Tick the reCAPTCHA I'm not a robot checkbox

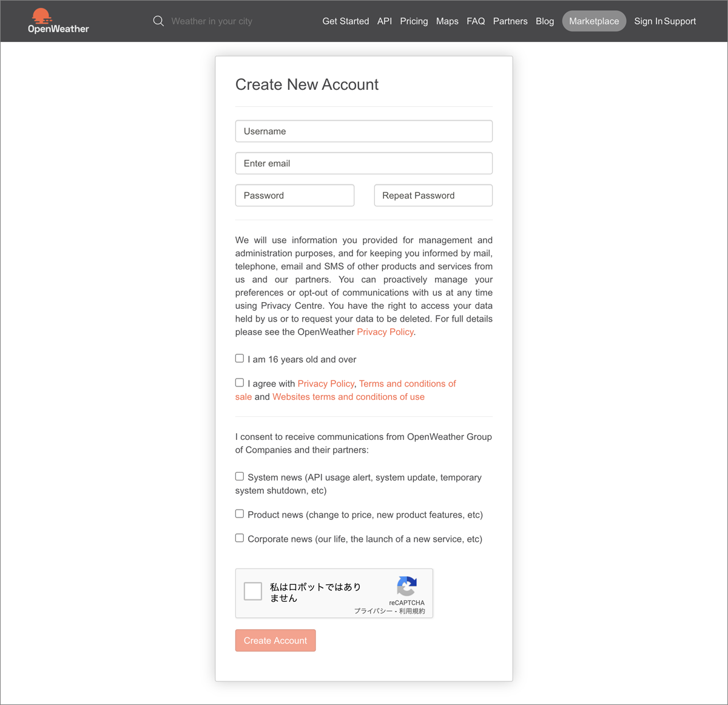(x=253, y=591)
